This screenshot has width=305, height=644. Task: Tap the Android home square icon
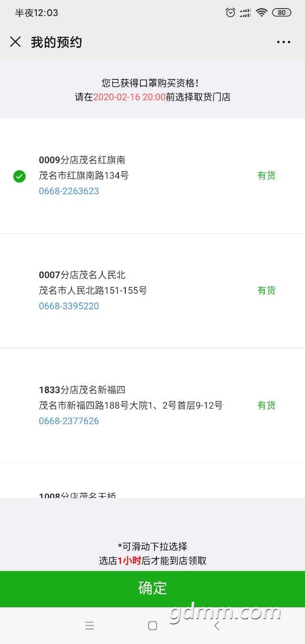(152, 625)
